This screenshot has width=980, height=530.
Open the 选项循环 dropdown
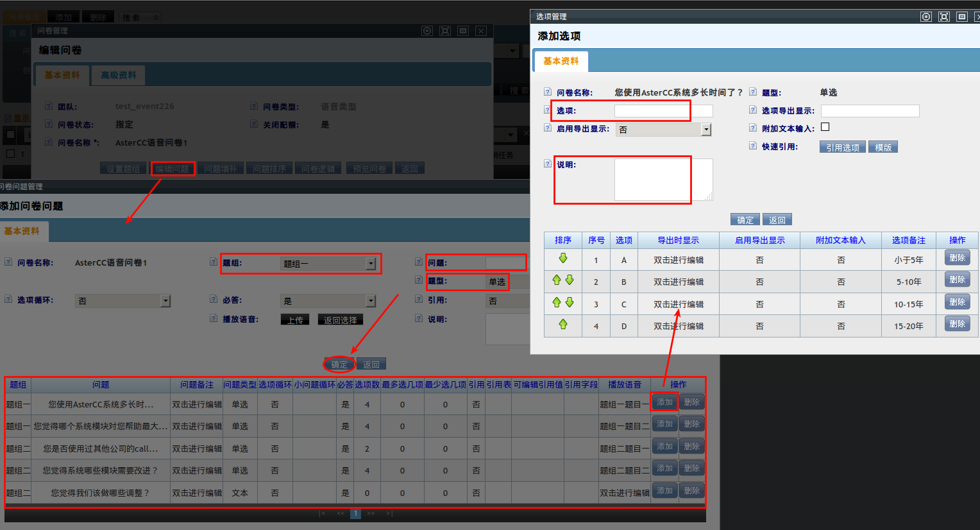pyautogui.click(x=165, y=301)
